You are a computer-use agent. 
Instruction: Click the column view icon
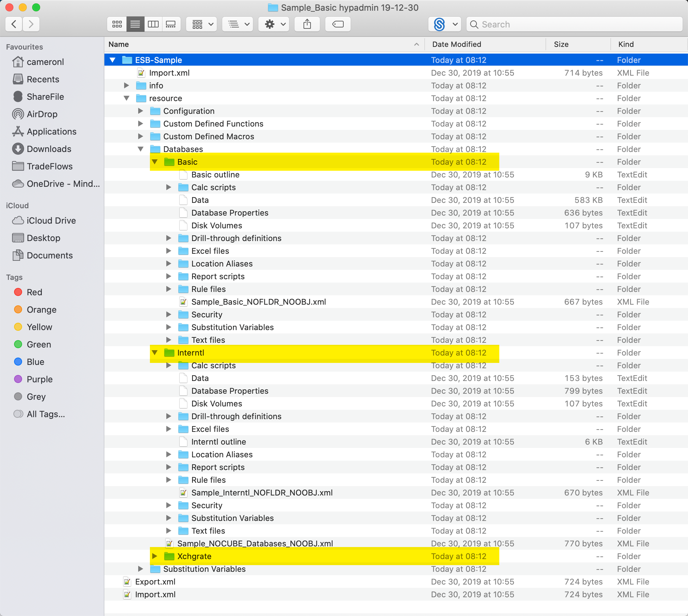154,24
